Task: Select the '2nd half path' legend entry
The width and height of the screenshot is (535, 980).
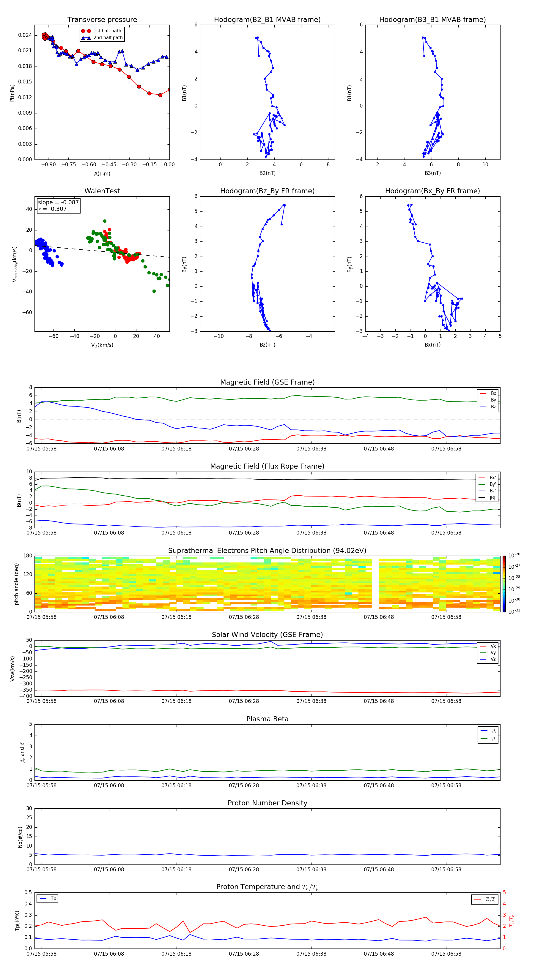Action: (102, 38)
